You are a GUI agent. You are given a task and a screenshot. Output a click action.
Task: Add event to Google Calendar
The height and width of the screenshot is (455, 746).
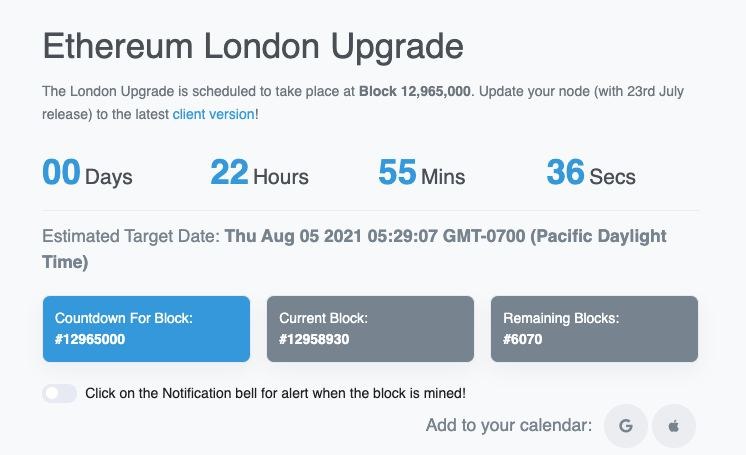(x=625, y=426)
